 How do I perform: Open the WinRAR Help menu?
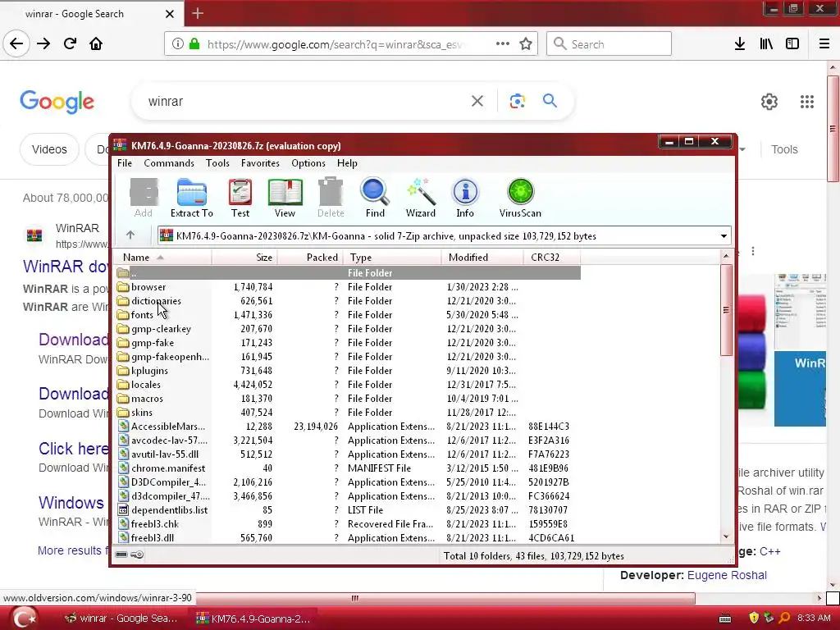click(x=347, y=163)
